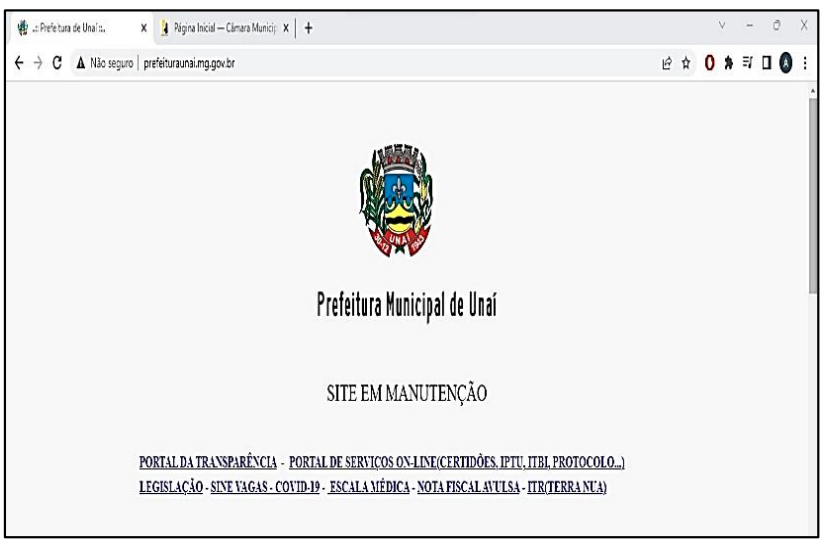Open the ITR(TERRA NUA) link
Screen dimensions: 834x547
click(x=567, y=487)
